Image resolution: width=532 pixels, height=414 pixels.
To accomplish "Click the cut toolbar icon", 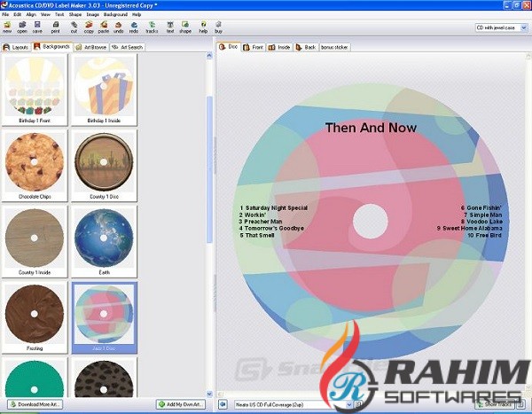I will coord(74,27).
